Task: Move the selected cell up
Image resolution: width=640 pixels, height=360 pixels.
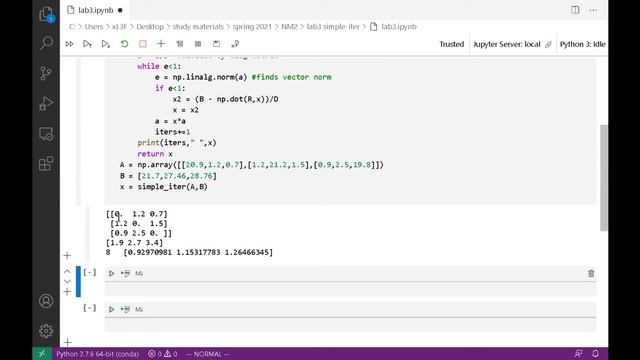Action: point(67,271)
